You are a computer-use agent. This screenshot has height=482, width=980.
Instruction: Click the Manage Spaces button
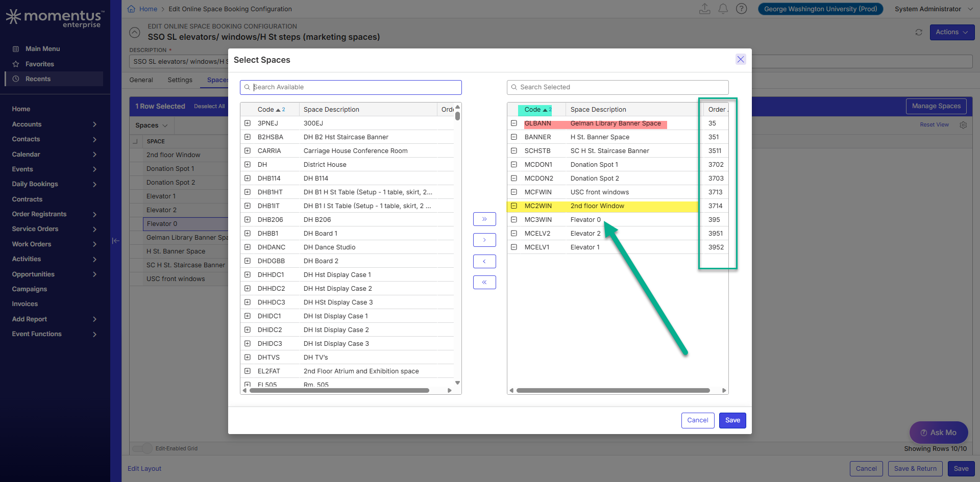click(936, 106)
